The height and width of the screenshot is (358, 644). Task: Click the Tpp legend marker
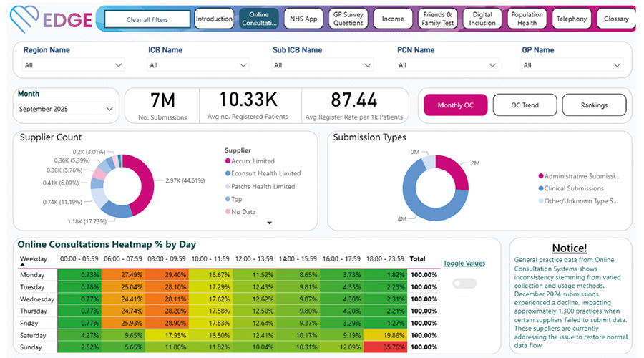tap(228, 199)
